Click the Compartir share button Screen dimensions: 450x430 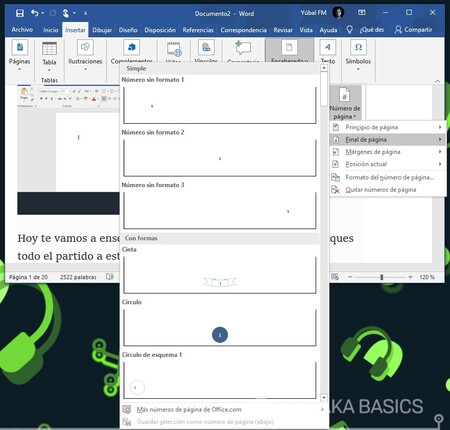[413, 30]
